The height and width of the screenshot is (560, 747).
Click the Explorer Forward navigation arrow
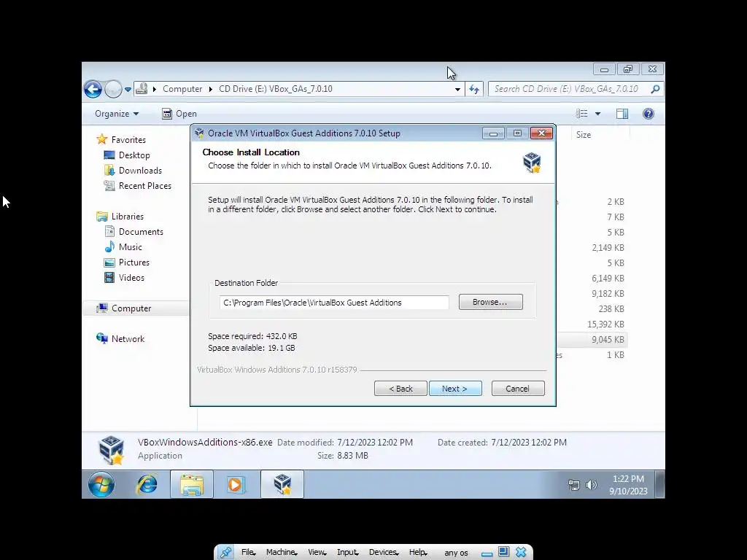pos(113,89)
